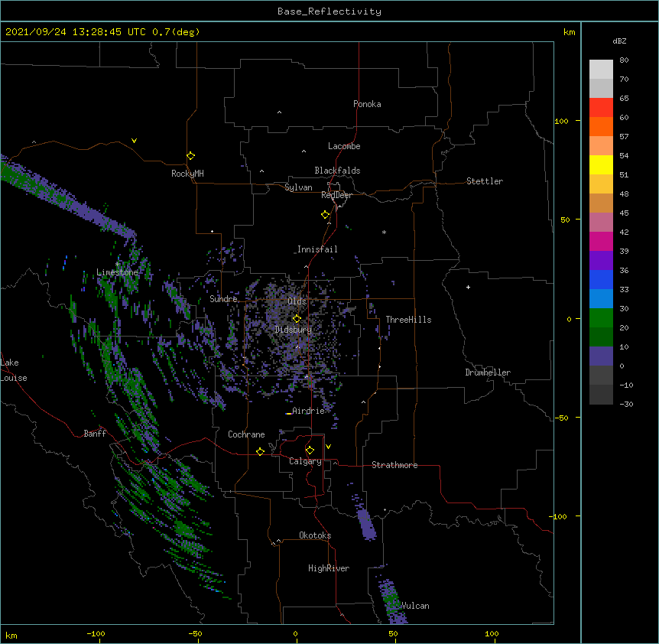Screen dimensions: 659x644
Task: Click the Cochrane label
Action: click(246, 434)
